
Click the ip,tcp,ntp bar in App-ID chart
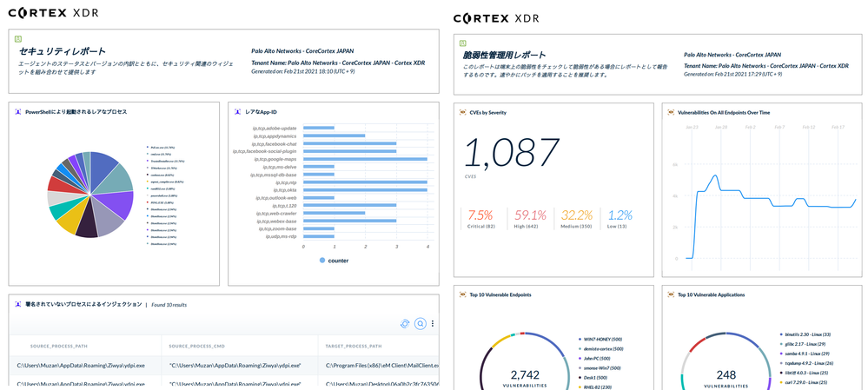click(365, 182)
